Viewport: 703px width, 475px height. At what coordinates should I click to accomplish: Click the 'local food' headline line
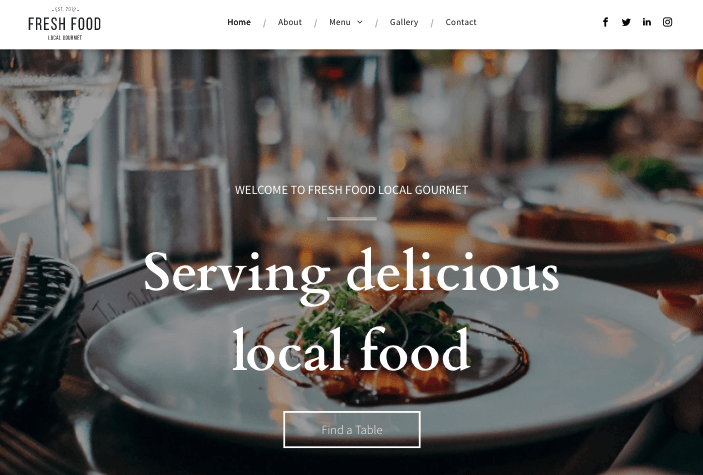[351, 350]
